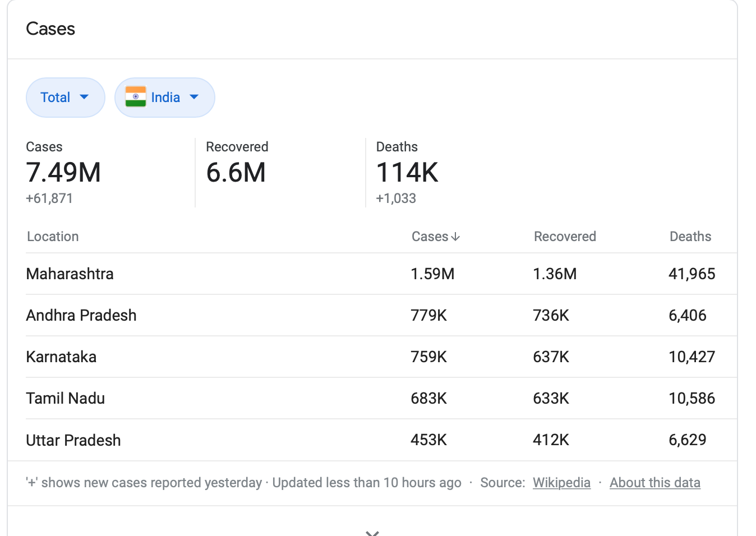This screenshot has width=756, height=536.
Task: Click the 6.6M recovered figure
Action: point(236,173)
